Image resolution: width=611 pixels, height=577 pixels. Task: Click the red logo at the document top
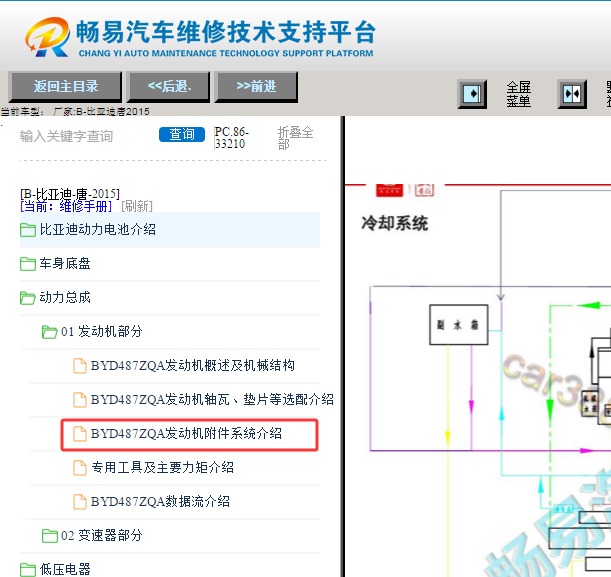click(x=389, y=190)
